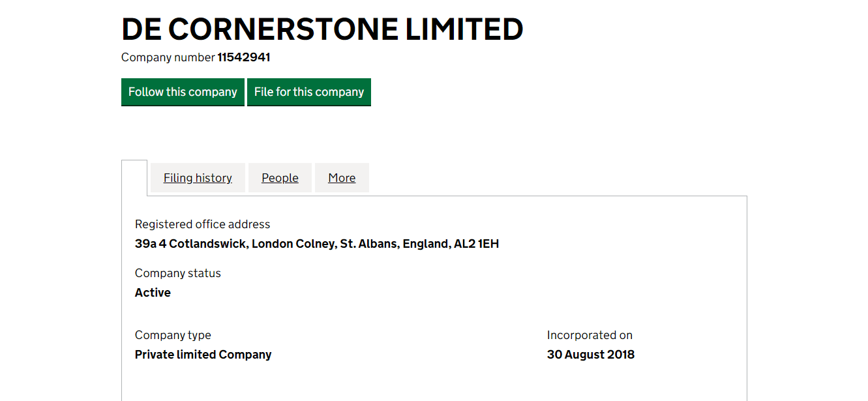The width and height of the screenshot is (868, 401).
Task: Click the Company status label
Action: pos(178,273)
